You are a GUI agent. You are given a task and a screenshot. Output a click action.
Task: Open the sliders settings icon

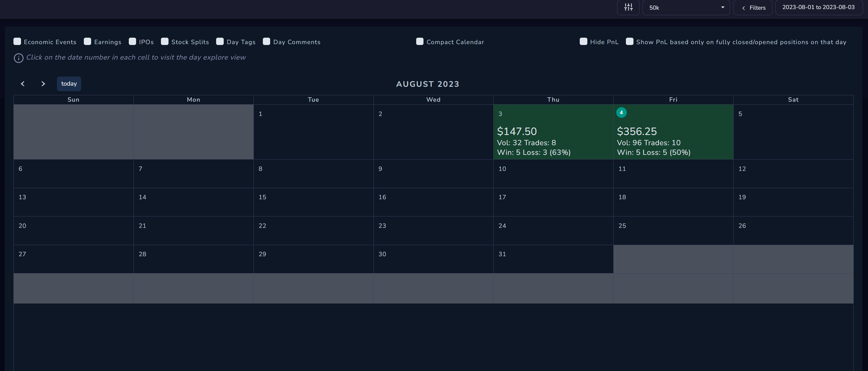pyautogui.click(x=628, y=7)
